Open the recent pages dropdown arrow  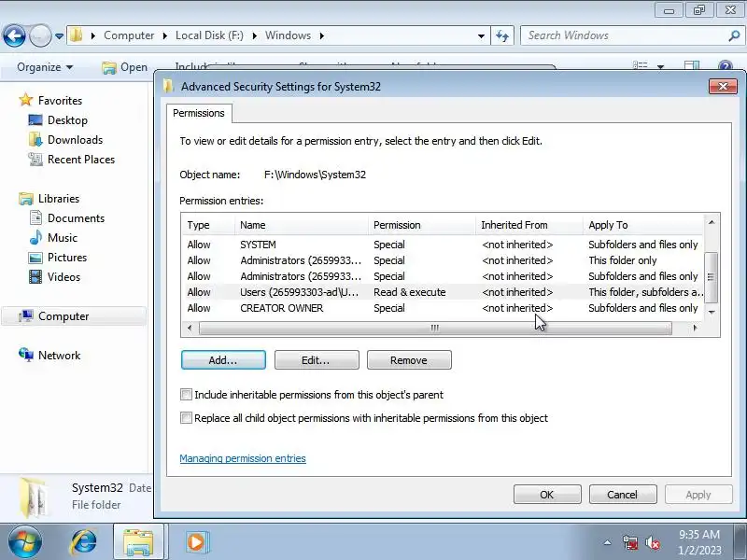pos(59,36)
